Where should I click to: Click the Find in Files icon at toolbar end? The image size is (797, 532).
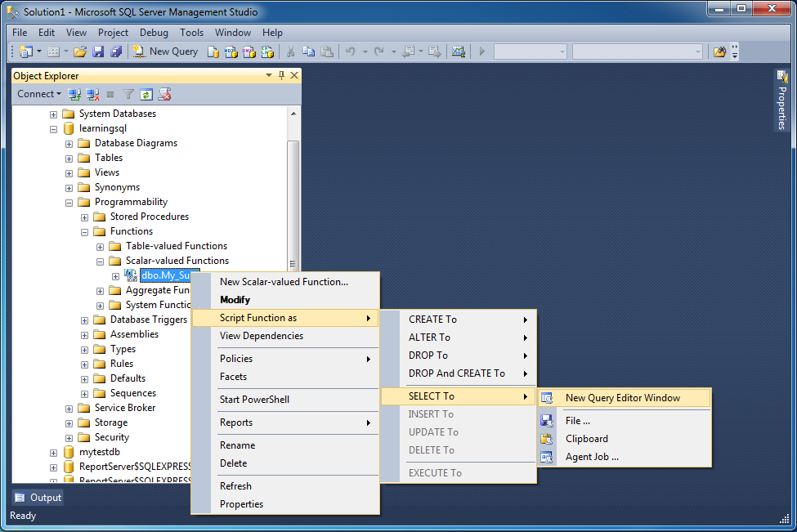pyautogui.click(x=719, y=51)
